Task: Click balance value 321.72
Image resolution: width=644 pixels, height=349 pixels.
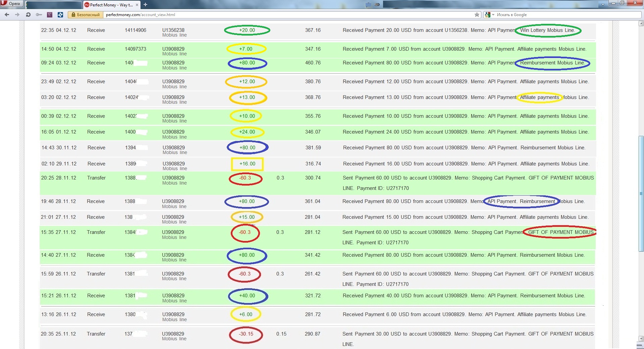Action: point(313,296)
